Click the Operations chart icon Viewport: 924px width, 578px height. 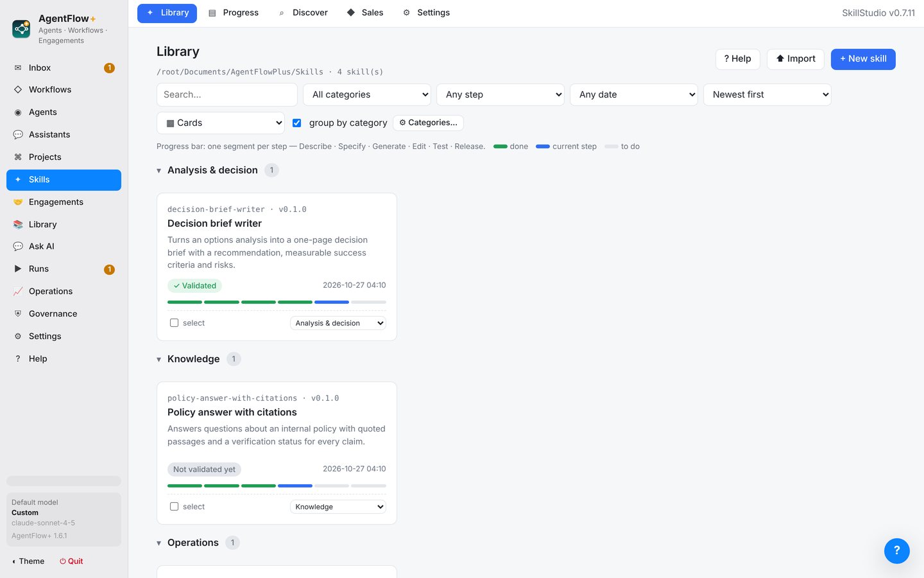(x=18, y=291)
